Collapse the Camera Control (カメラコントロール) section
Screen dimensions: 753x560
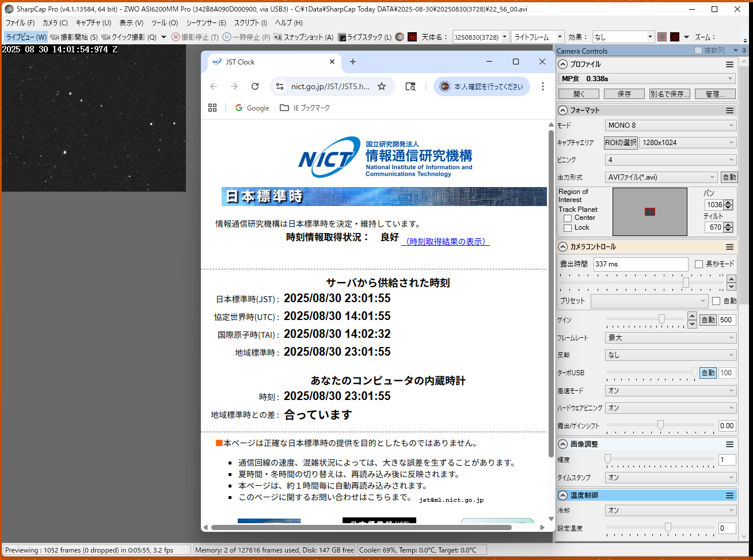click(563, 246)
